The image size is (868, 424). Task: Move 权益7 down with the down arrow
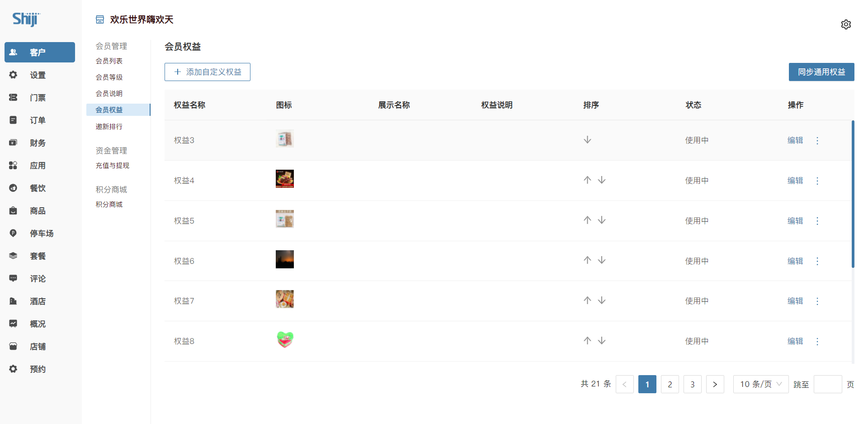coord(602,300)
